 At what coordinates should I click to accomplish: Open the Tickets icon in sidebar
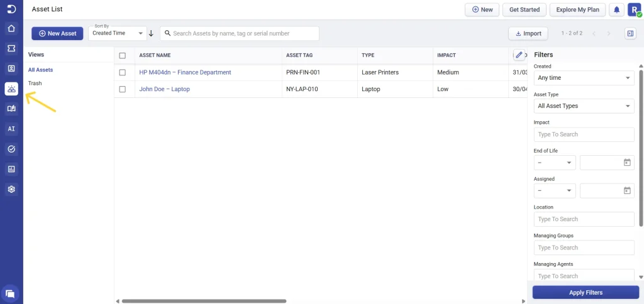pos(11,48)
